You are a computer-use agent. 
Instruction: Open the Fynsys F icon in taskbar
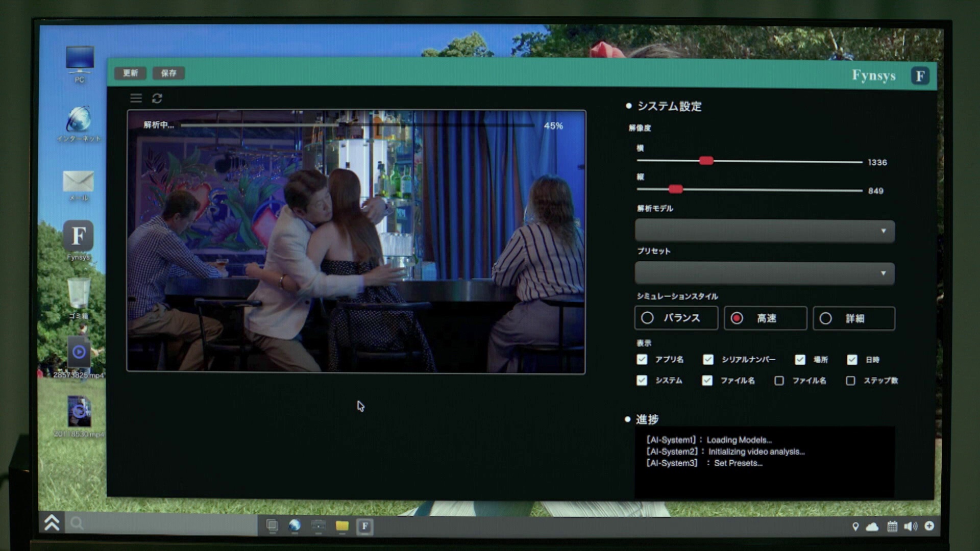(364, 526)
